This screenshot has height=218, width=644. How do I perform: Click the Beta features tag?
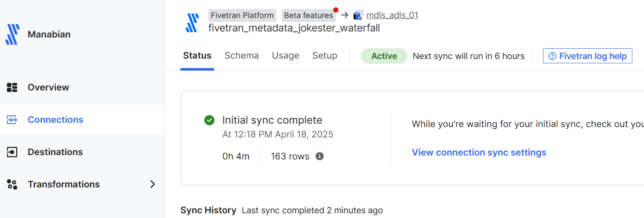click(308, 16)
